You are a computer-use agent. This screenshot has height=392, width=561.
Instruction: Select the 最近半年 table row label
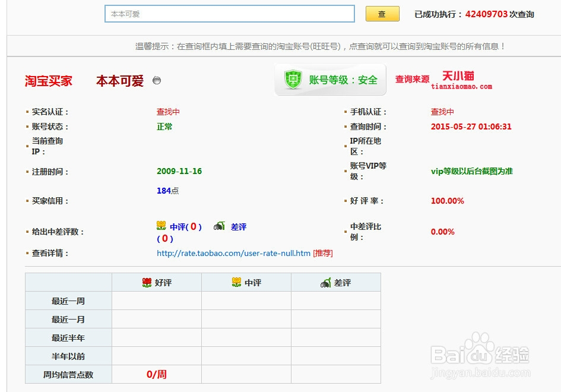pyautogui.click(x=68, y=338)
